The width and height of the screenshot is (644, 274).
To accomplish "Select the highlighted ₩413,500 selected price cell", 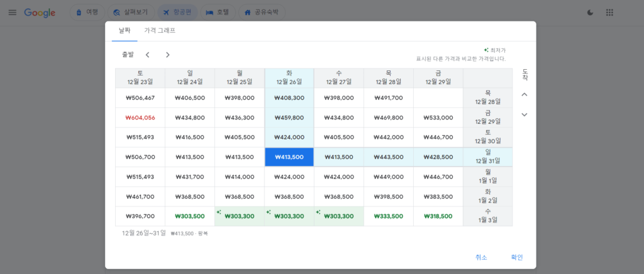I will tap(289, 157).
